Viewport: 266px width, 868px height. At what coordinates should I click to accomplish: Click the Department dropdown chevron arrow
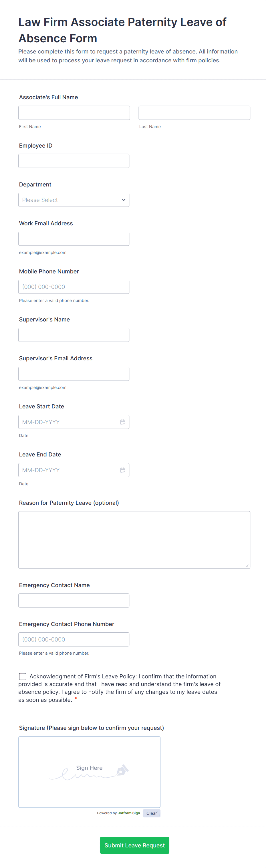[123, 200]
